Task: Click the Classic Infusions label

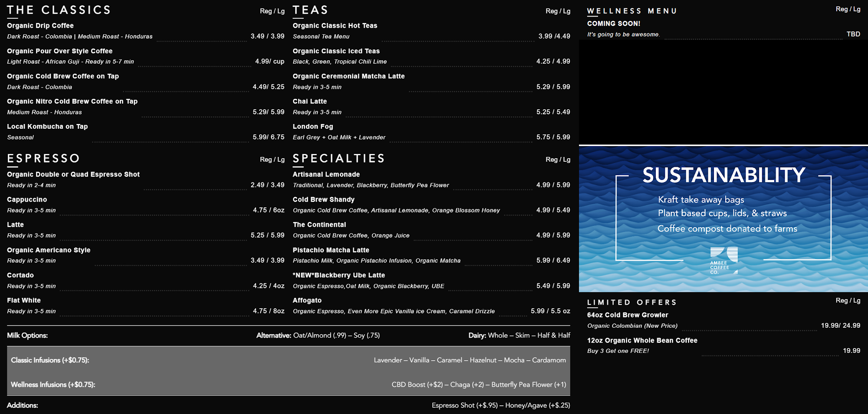Action: (50, 360)
